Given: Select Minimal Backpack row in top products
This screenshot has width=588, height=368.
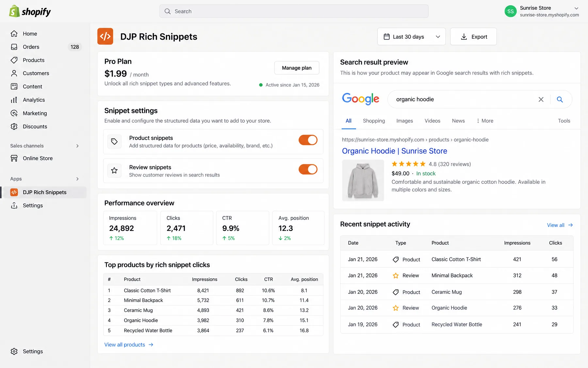Looking at the screenshot, I should 213,300.
